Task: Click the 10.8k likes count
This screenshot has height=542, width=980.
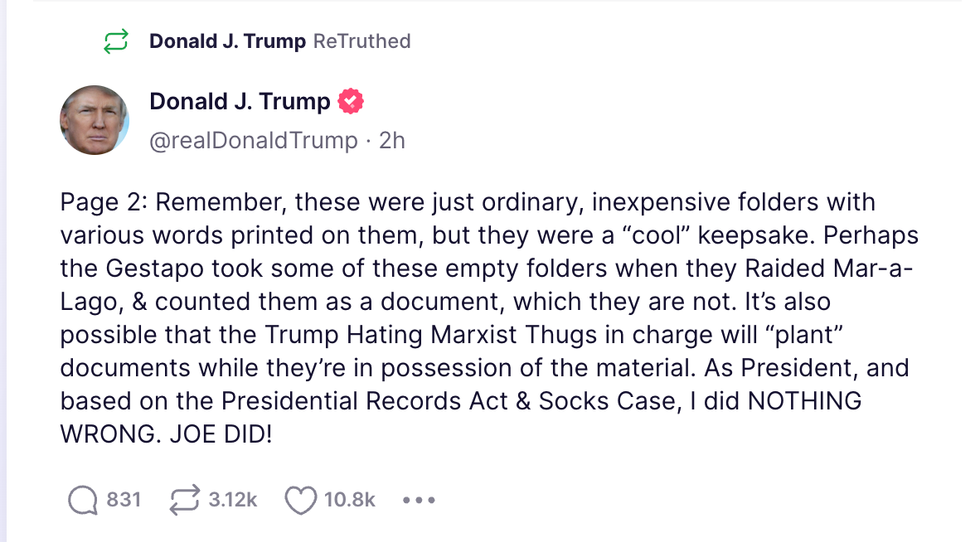Action: (x=349, y=500)
